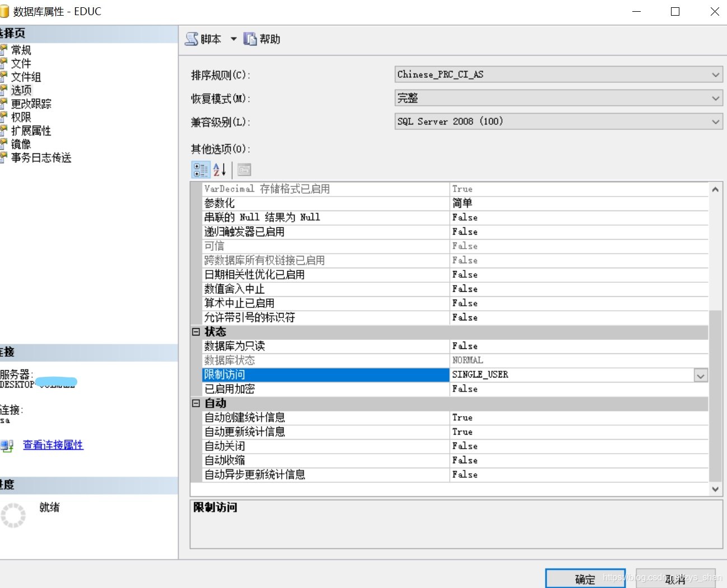Collapse the 状态 section
The width and height of the screenshot is (727, 588).
click(x=196, y=332)
